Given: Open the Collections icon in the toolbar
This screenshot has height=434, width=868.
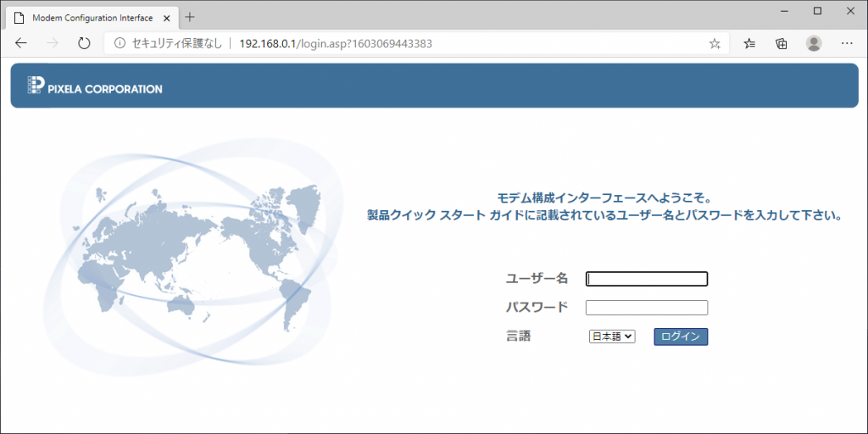Looking at the screenshot, I should coord(782,43).
